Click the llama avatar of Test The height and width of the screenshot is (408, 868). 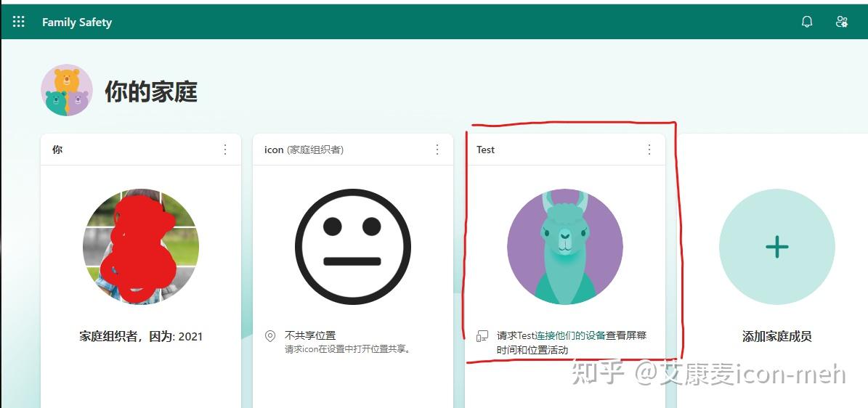564,246
